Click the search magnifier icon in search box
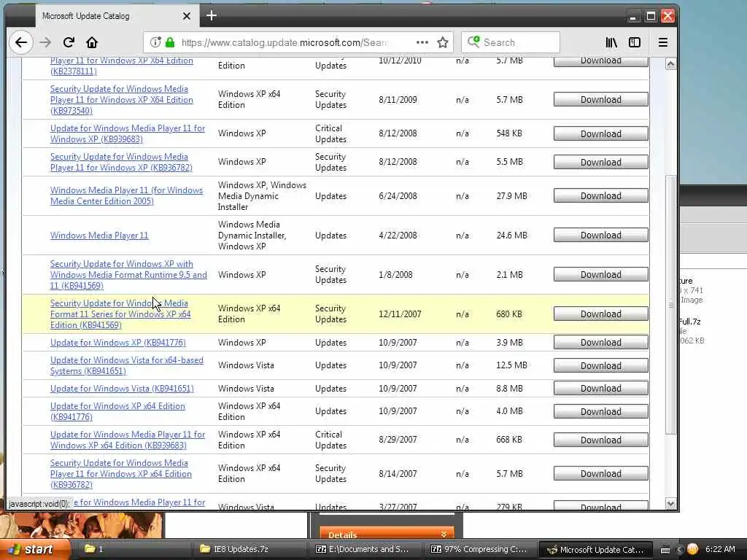 click(x=473, y=42)
